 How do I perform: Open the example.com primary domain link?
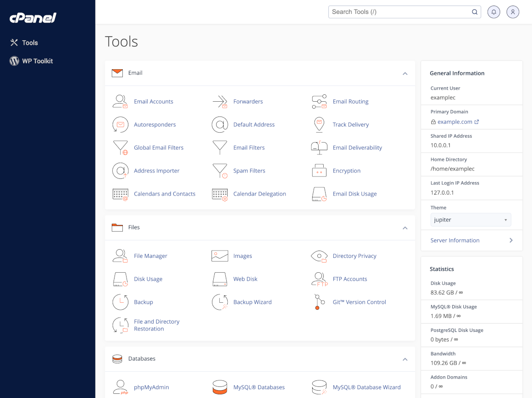tap(455, 122)
